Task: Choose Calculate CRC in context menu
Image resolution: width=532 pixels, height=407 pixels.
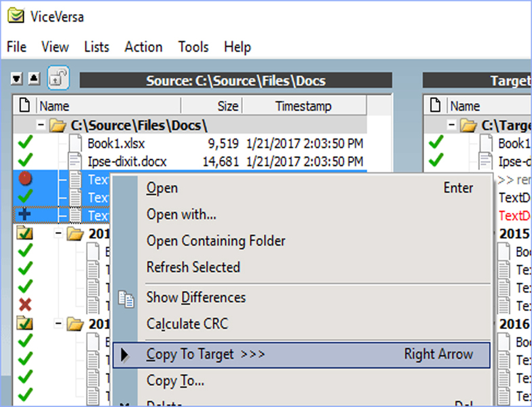Action: (x=301, y=324)
